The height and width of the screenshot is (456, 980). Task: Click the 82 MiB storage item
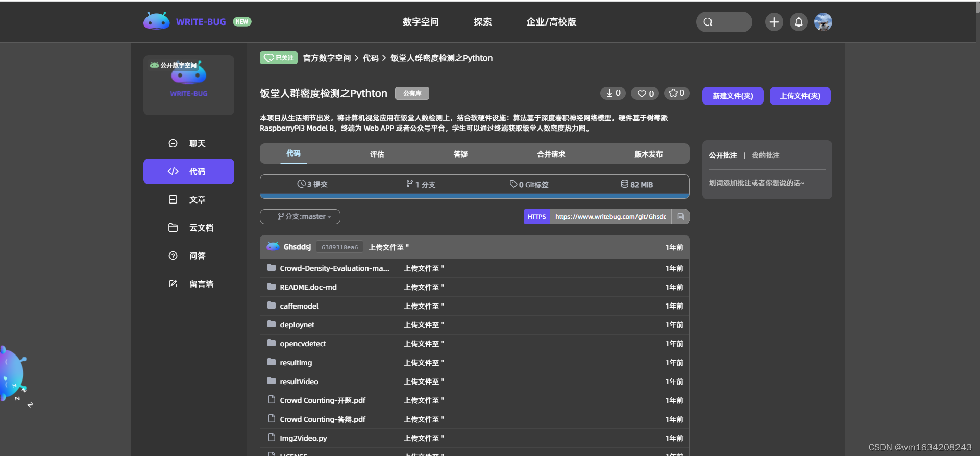click(x=636, y=184)
